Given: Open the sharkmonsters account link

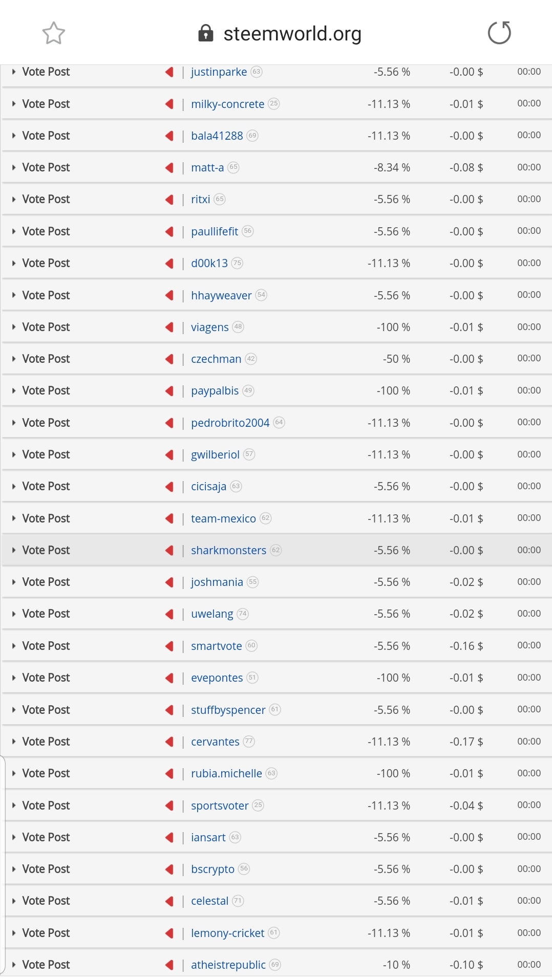Looking at the screenshot, I should pyautogui.click(x=228, y=550).
